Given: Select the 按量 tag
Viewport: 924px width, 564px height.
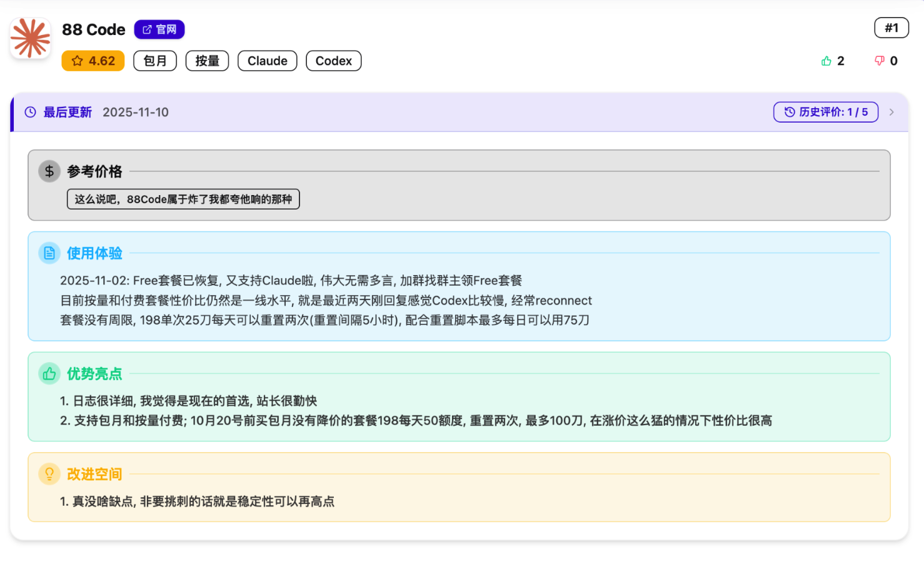Looking at the screenshot, I should coord(207,61).
